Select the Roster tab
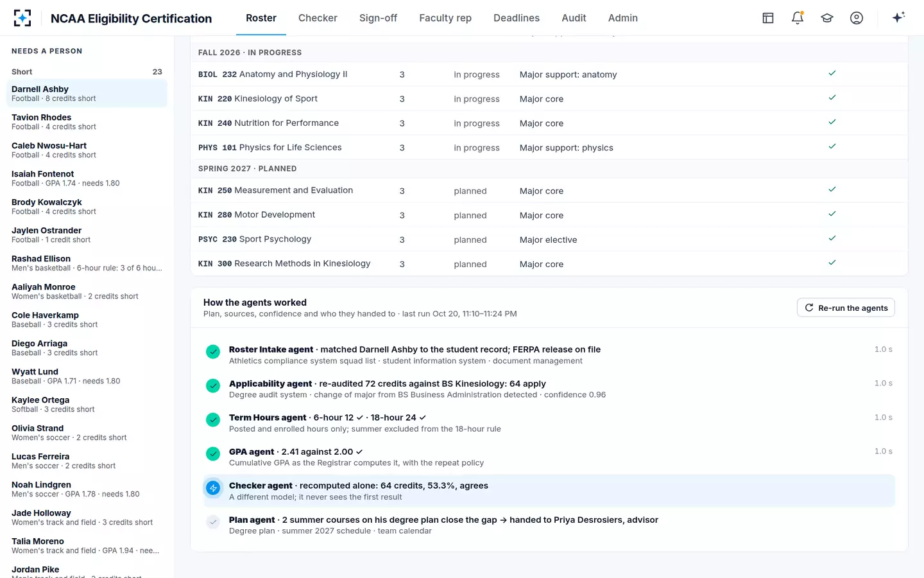The height and width of the screenshot is (578, 924). click(x=261, y=18)
